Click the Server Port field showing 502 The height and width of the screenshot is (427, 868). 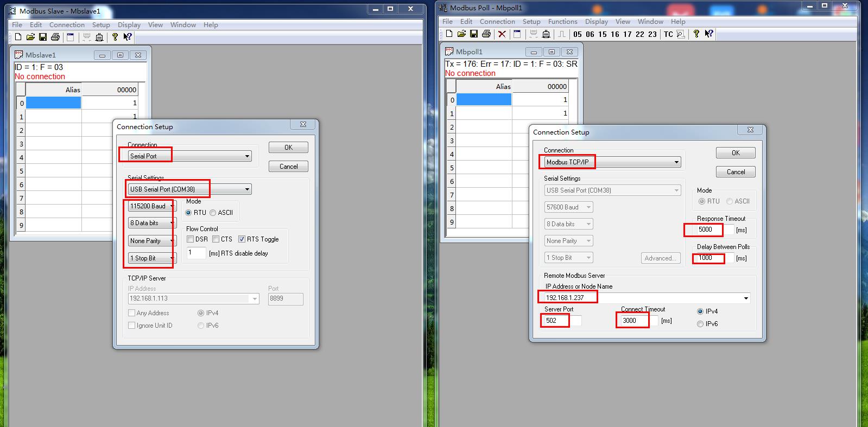[x=562, y=321]
